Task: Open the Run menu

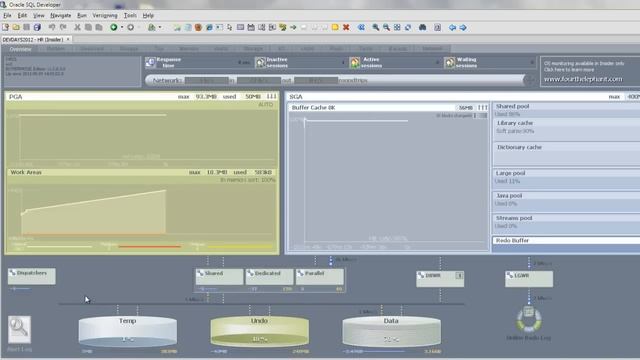Action: tap(82, 15)
